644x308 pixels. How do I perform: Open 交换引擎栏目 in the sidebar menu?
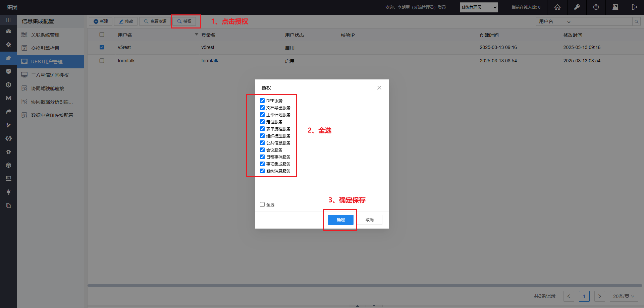50,48
